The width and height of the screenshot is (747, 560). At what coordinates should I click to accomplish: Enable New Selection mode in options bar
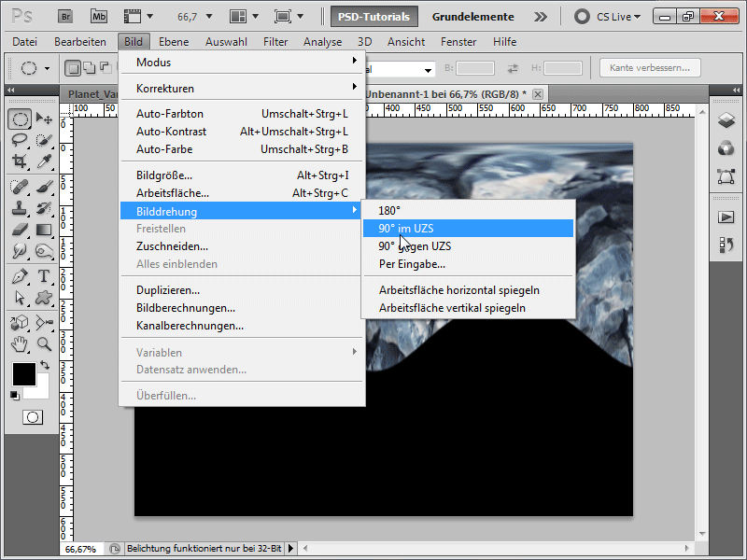pos(73,68)
